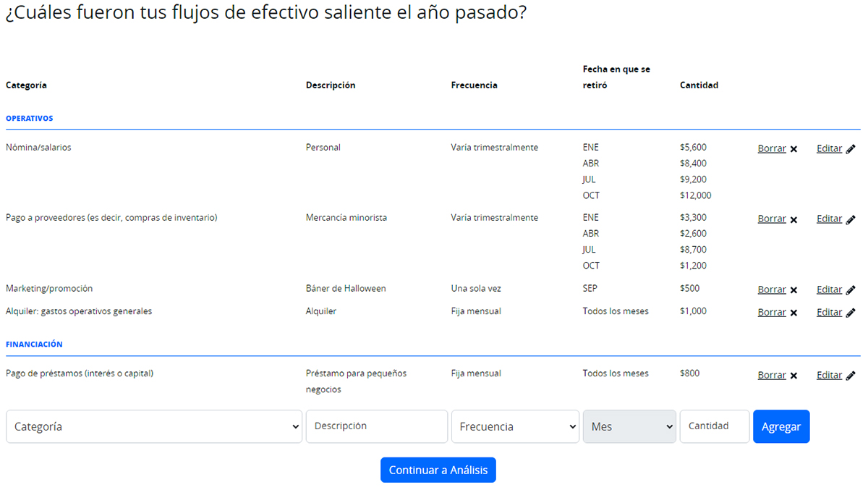Click the Agregar button
The height and width of the screenshot is (490, 868).
(x=781, y=426)
